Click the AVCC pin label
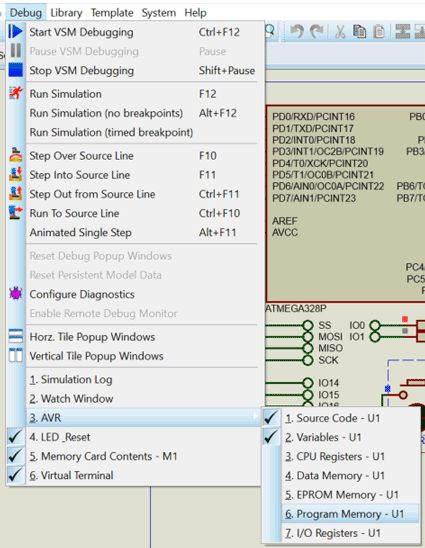Viewport: 425px width, 548px height. (x=285, y=232)
